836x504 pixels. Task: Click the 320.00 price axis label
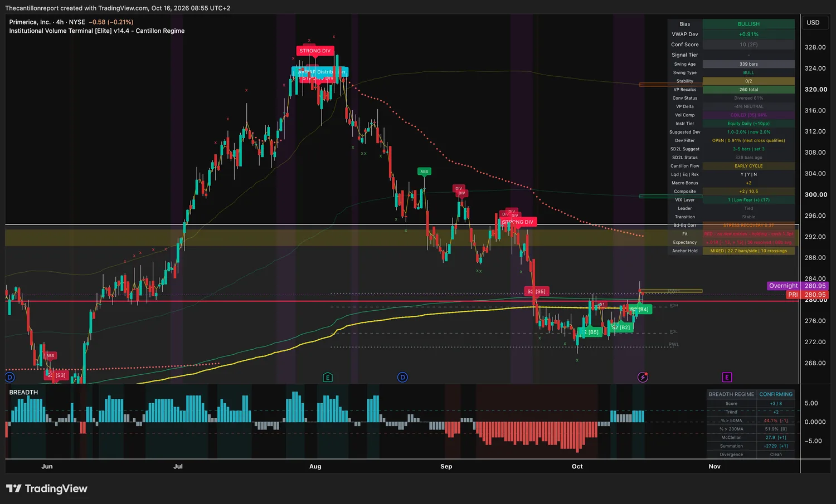click(816, 89)
